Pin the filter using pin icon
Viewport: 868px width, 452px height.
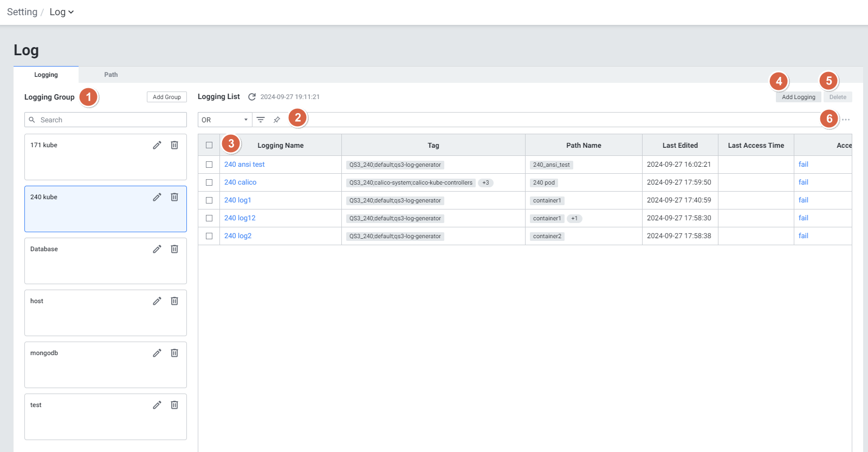point(277,120)
